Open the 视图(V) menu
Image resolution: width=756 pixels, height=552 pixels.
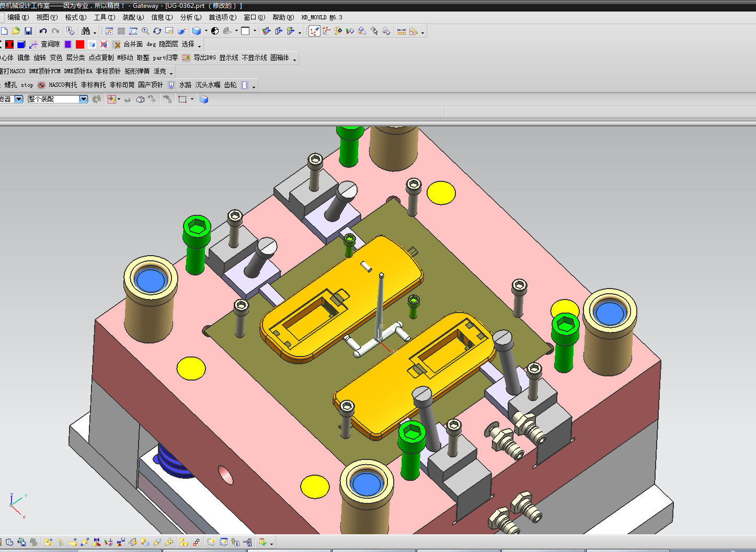[x=47, y=17]
